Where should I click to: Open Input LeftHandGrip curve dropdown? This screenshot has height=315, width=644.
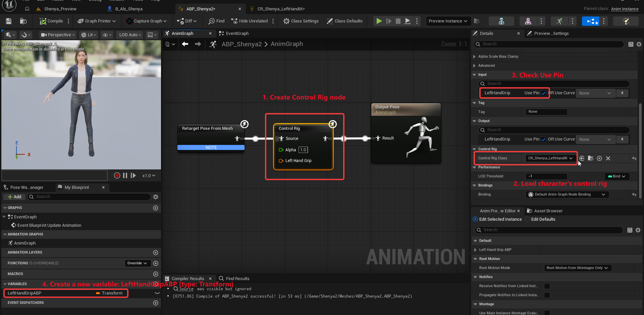pyautogui.click(x=595, y=93)
